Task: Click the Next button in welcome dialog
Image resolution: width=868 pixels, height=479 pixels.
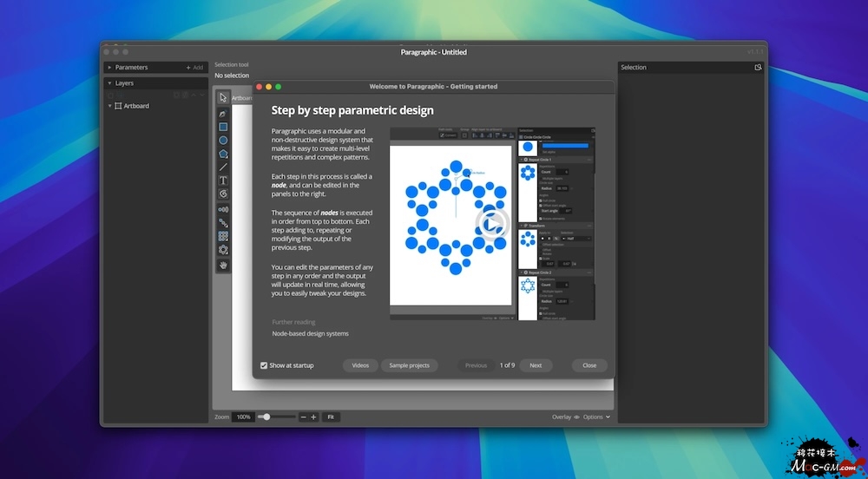Action: (536, 365)
